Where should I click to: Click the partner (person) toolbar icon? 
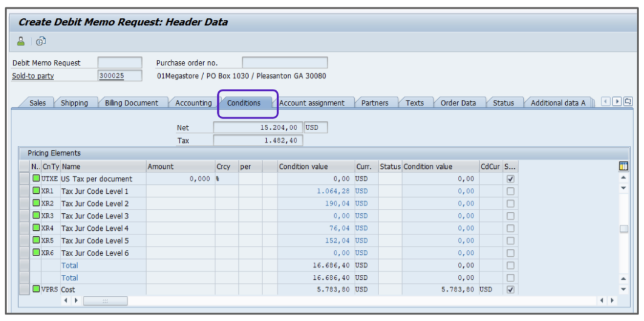tap(21, 41)
